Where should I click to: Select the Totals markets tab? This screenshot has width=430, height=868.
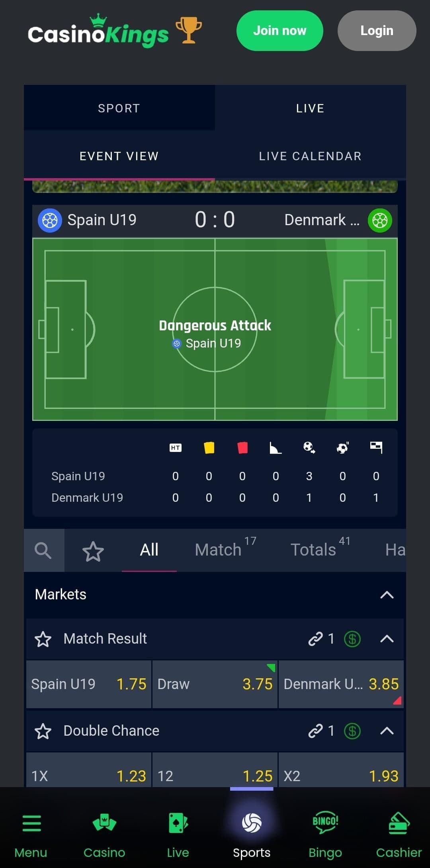313,550
